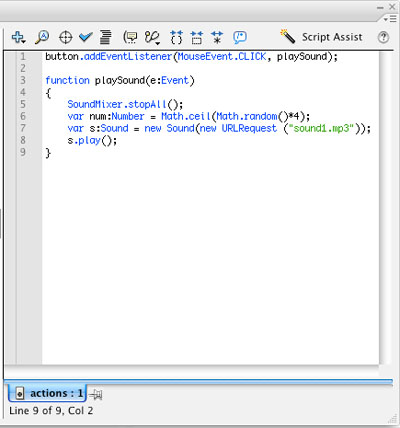The height and width of the screenshot is (428, 400).
Task: Click the function keyword on line 3
Action: click(x=67, y=80)
